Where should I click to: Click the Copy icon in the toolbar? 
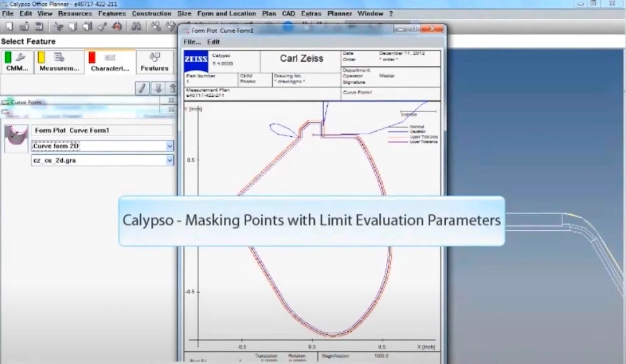tap(73, 26)
